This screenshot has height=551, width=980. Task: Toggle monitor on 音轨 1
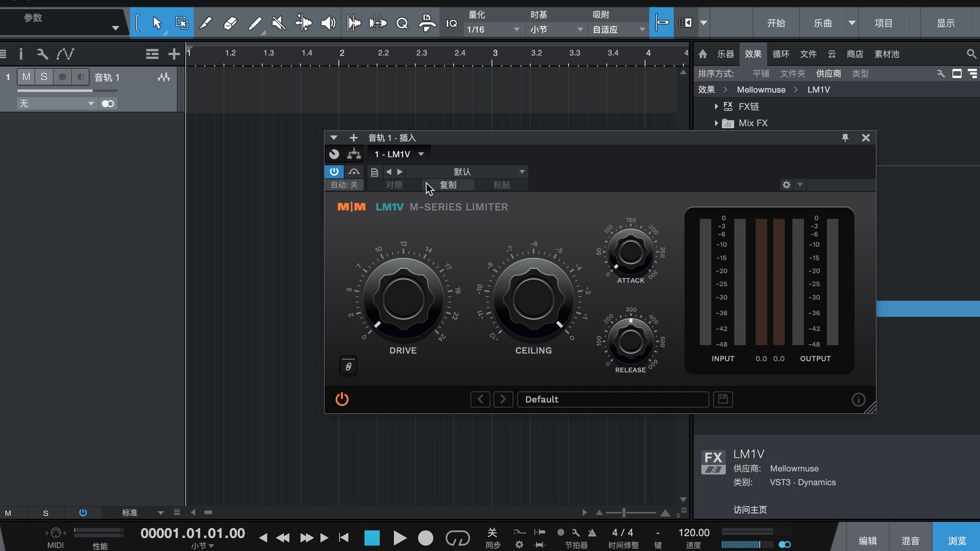pyautogui.click(x=80, y=77)
